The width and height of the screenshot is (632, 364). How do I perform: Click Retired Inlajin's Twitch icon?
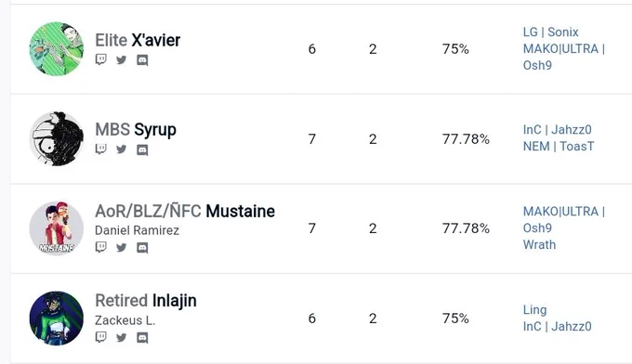click(100, 337)
